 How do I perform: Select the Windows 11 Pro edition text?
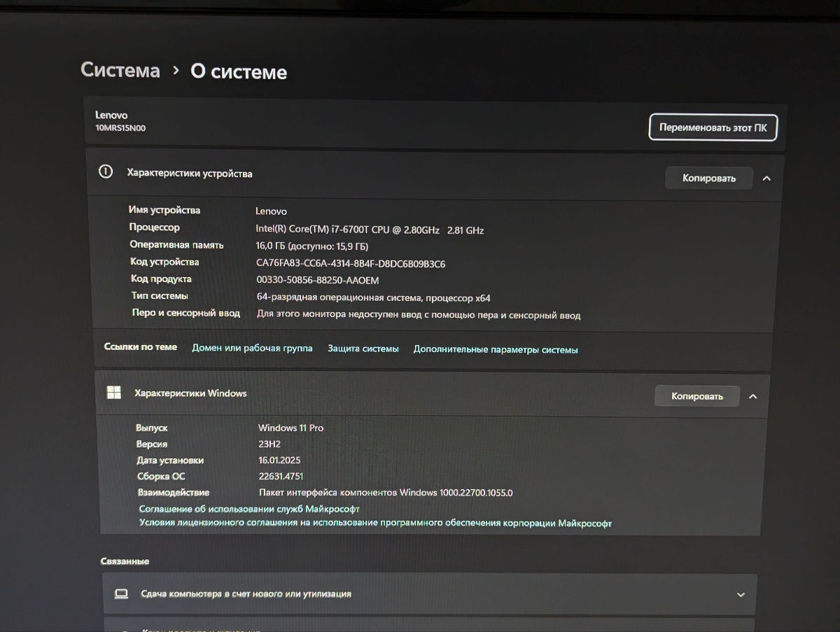(290, 428)
